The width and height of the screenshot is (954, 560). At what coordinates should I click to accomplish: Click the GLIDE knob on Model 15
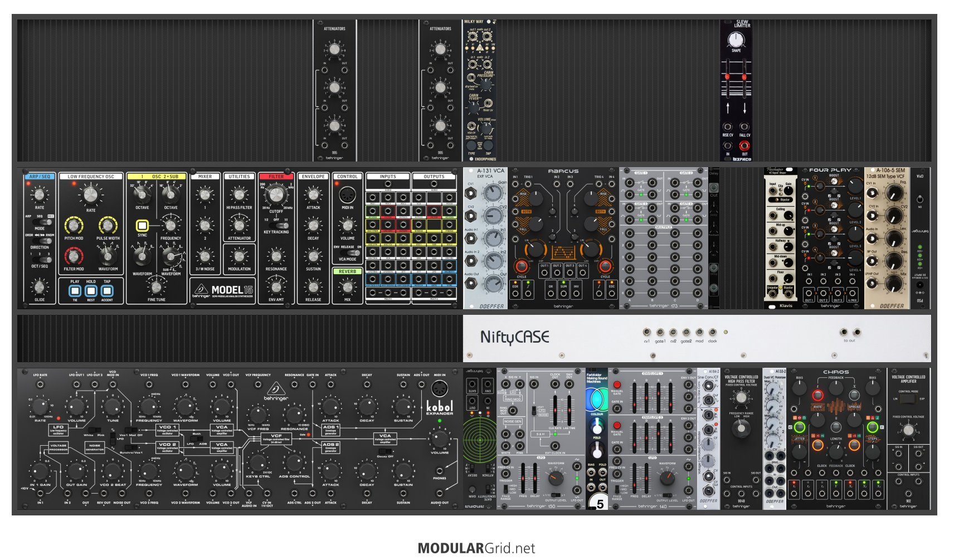[39, 287]
